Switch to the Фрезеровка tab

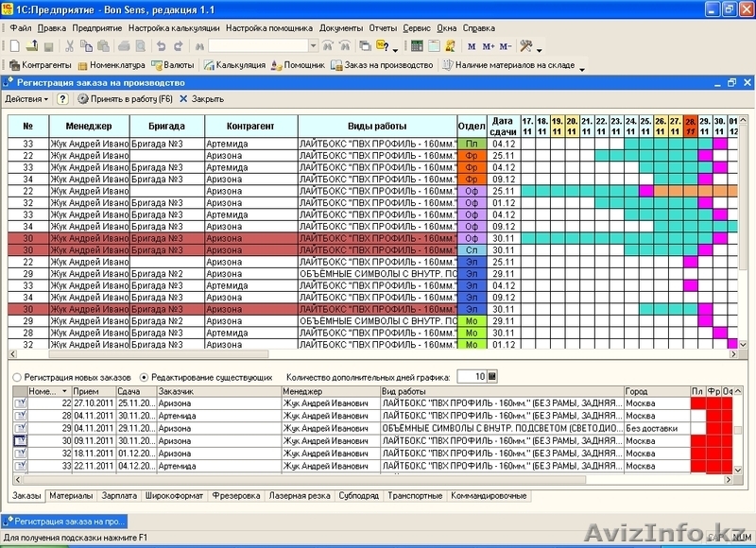pos(237,495)
